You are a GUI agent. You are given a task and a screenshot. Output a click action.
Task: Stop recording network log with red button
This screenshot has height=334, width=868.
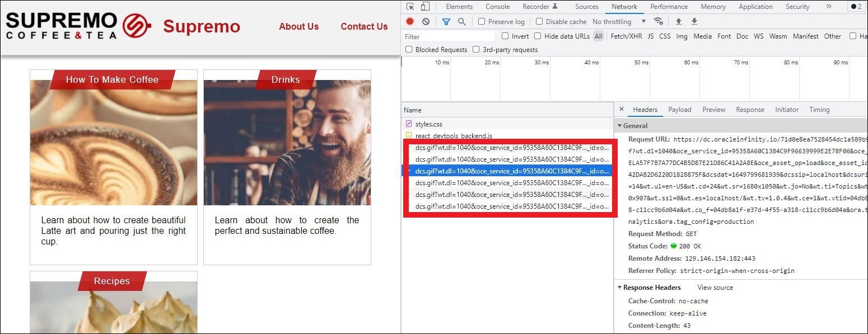(x=408, y=21)
